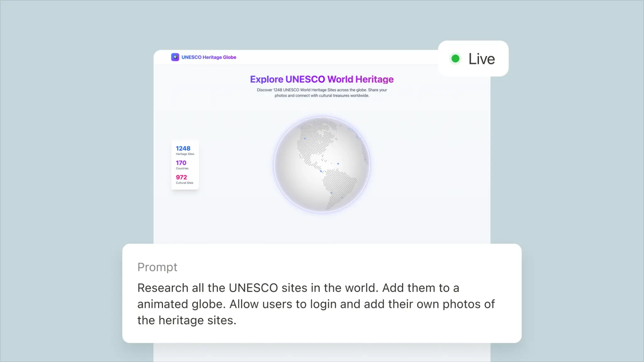Click the prompt text about UNESCO sites
Image resolution: width=644 pixels, height=362 pixels.
(x=316, y=304)
